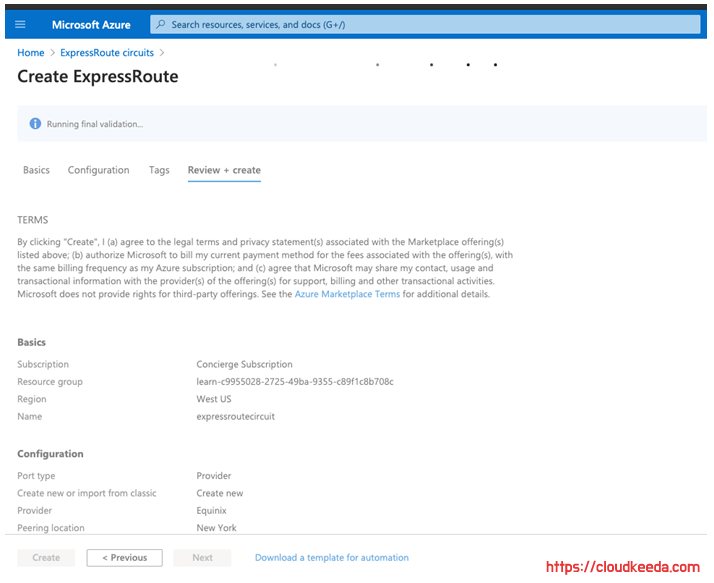Image resolution: width=714 pixels, height=583 pixels.
Task: Click the Running final validation message
Action: (95, 124)
